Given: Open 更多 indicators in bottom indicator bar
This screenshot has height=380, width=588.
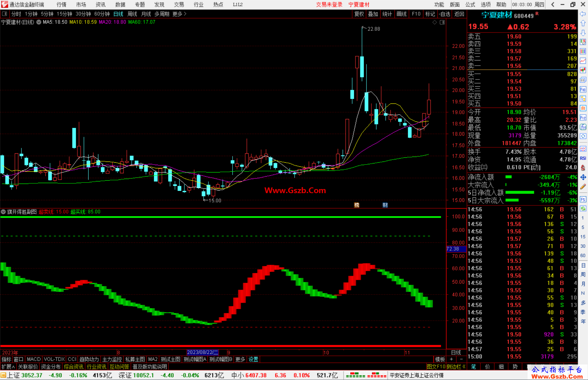Looking at the screenshot, I should [240, 359].
